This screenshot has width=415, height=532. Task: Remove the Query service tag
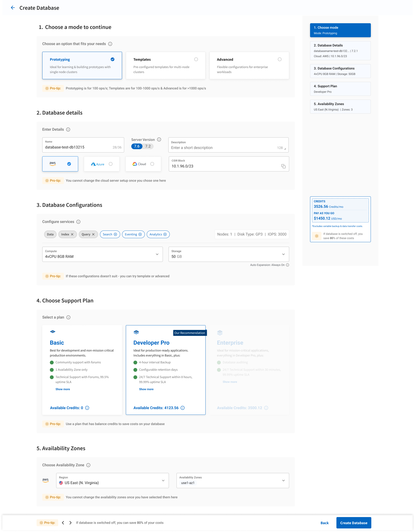click(94, 234)
